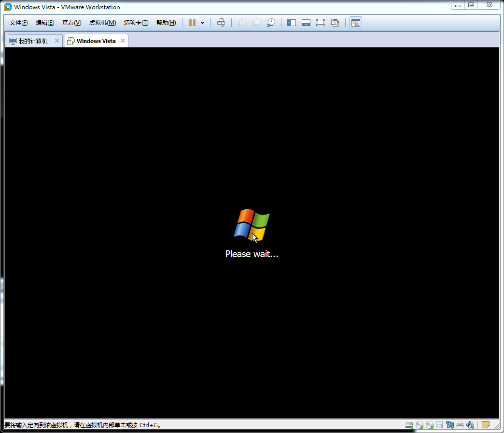Open the 帮助(H) menu
Screen dimensions: 504x433
[166, 23]
